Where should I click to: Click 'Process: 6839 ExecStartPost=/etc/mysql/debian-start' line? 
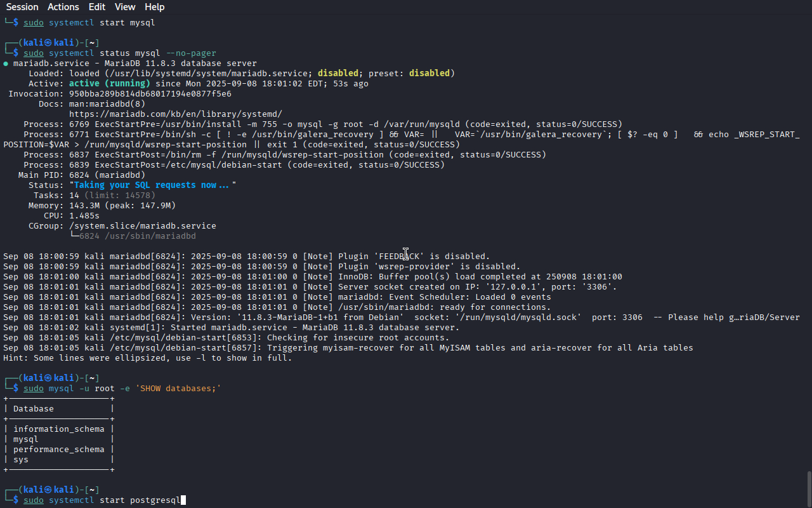pyautogui.click(x=234, y=165)
